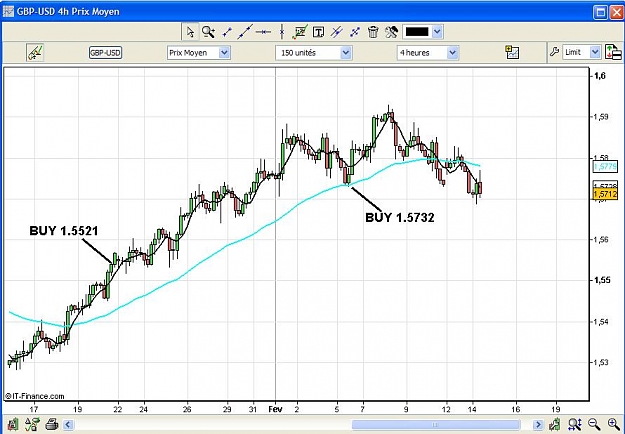625x434 pixels.
Task: Pick the horizontal line tool
Action: click(x=263, y=32)
